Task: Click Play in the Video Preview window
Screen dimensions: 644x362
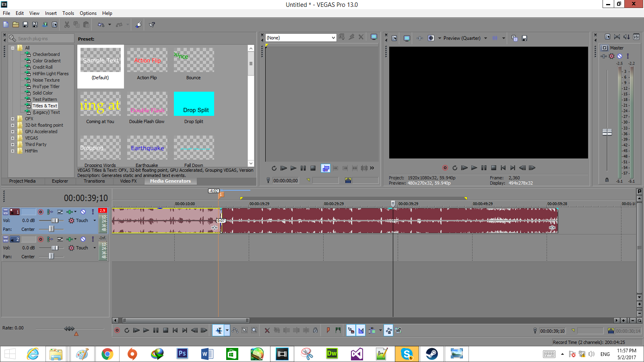Action: 474,168
